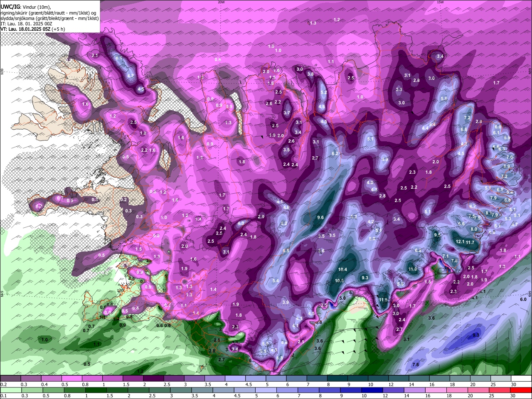The height and width of the screenshot is (399, 532).
Task: Click the 'VT: Lau. 18.01.2025 05Z (+5 h)' line
Action: tap(33, 29)
